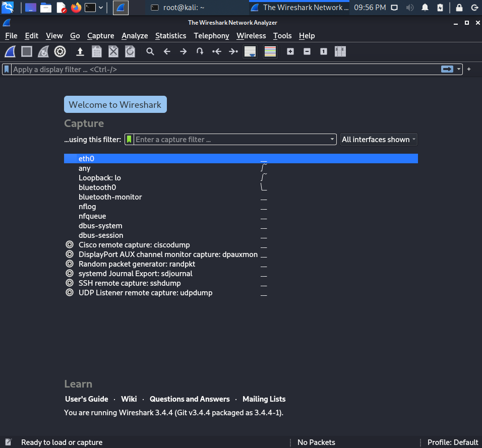The image size is (482, 448).
Task: Toggle auto-scroll during live capture
Action: pos(250,51)
